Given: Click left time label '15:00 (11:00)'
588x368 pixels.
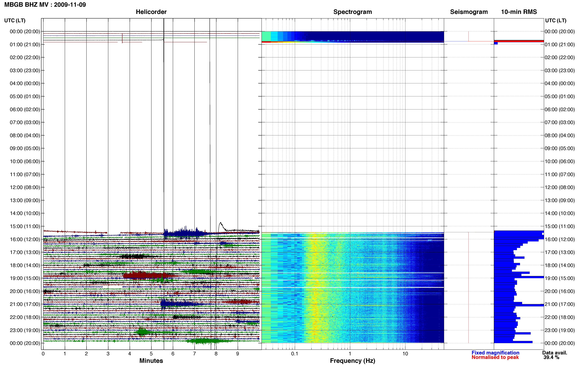Looking at the screenshot, I should click(25, 226).
